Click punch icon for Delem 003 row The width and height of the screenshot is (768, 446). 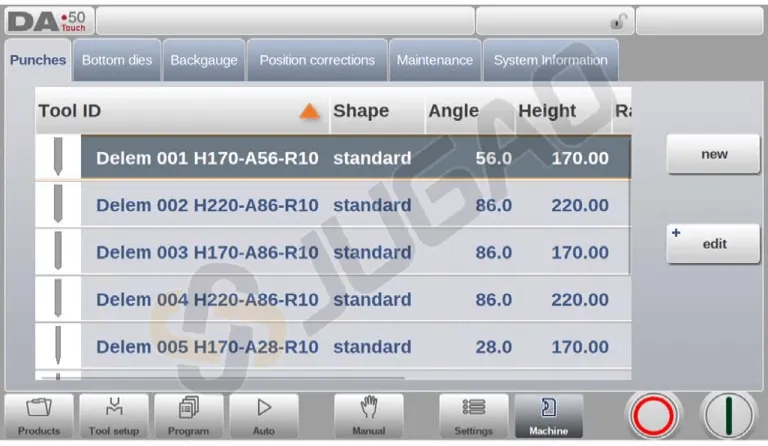tap(58, 252)
